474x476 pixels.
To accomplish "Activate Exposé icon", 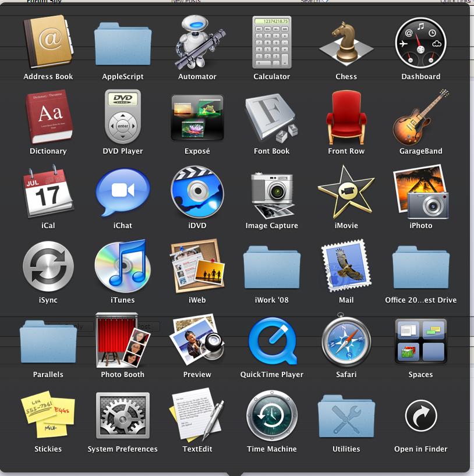I will [197, 118].
